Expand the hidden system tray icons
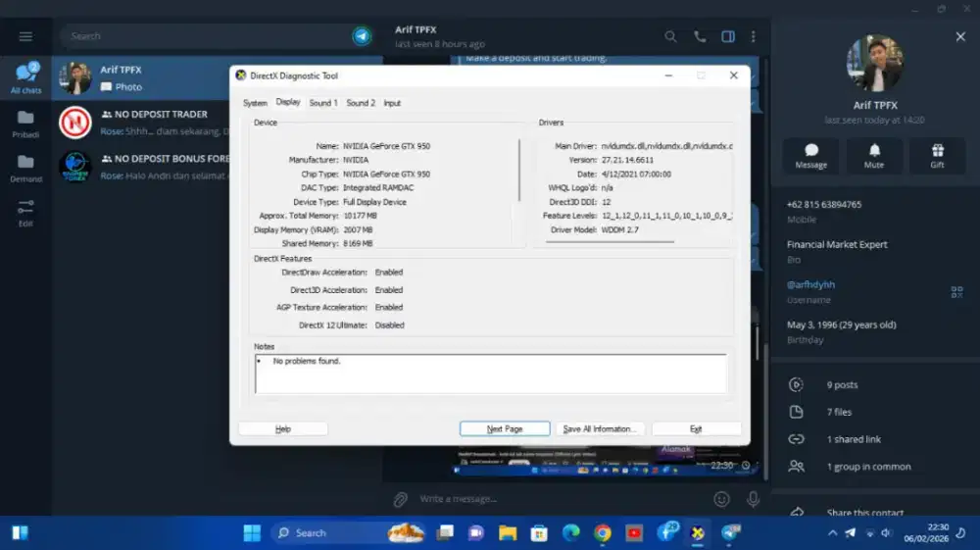980x550 pixels. point(832,533)
